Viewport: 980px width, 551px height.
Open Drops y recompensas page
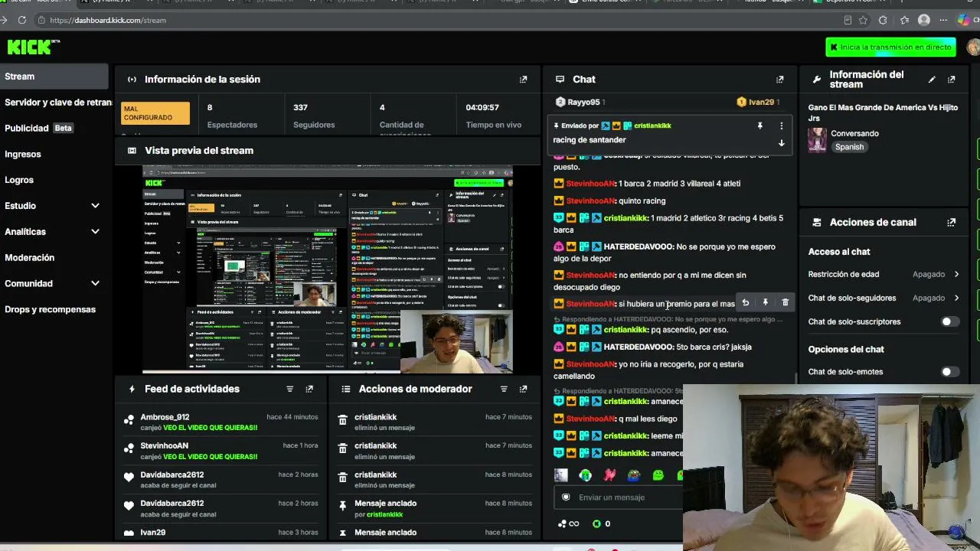click(51, 309)
